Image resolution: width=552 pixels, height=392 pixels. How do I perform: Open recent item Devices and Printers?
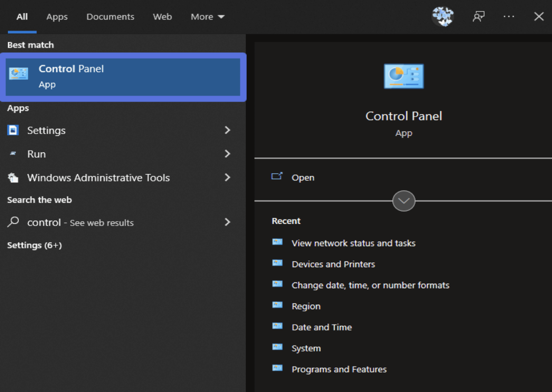click(x=333, y=264)
